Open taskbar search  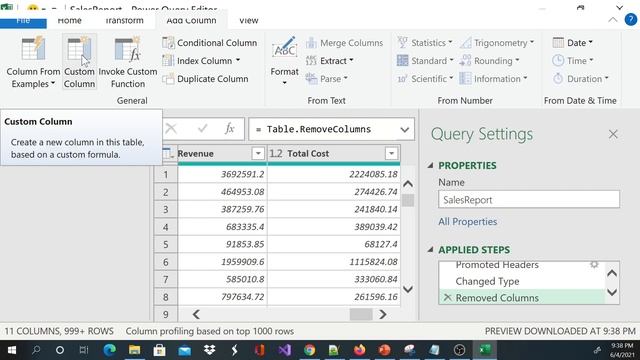[36, 350]
